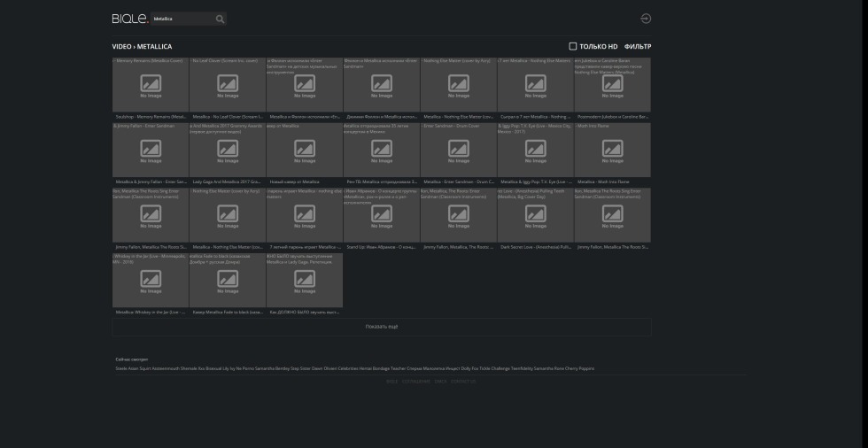This screenshot has width=868, height=448.
Task: Open the Metallica No Leaf Clover thumbnail
Action: click(228, 86)
